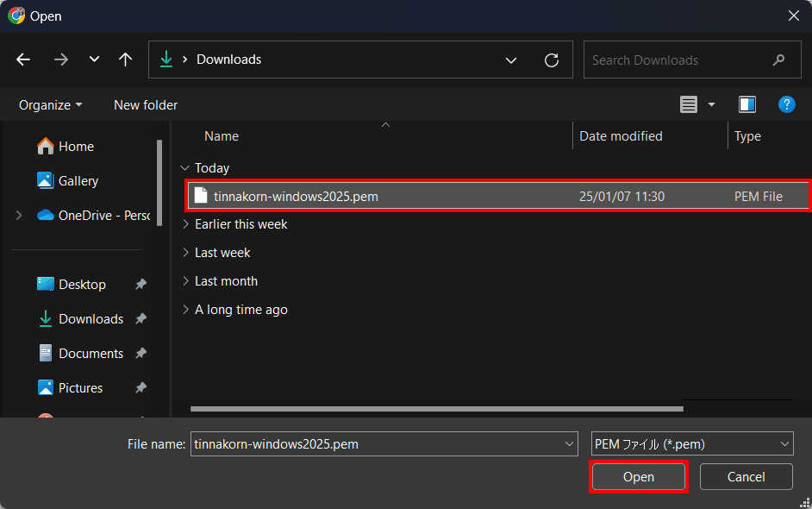Viewport: 812px width, 509px height.
Task: Click the Downloads arrow icon in address bar
Action: pyautogui.click(x=166, y=59)
